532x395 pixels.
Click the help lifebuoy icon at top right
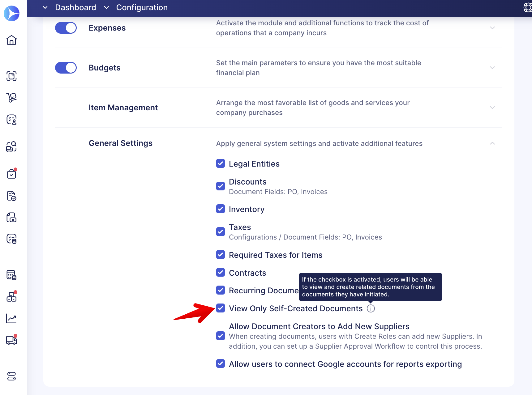(527, 7)
